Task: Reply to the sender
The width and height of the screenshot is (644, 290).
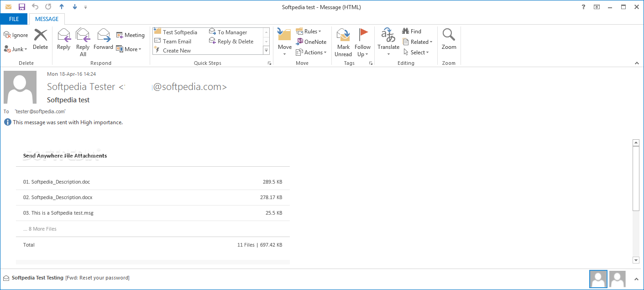Action: [x=64, y=39]
